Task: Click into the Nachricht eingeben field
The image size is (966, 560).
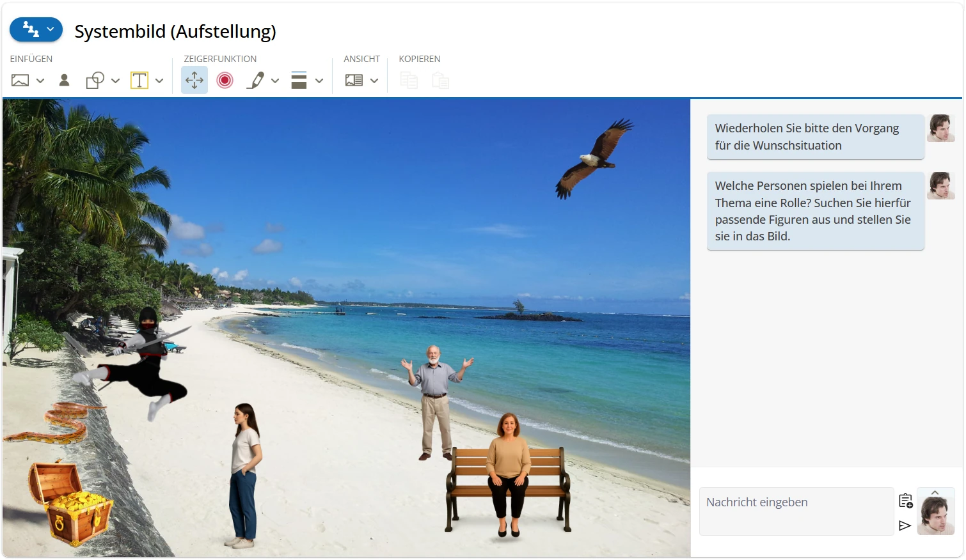Action: tap(796, 511)
